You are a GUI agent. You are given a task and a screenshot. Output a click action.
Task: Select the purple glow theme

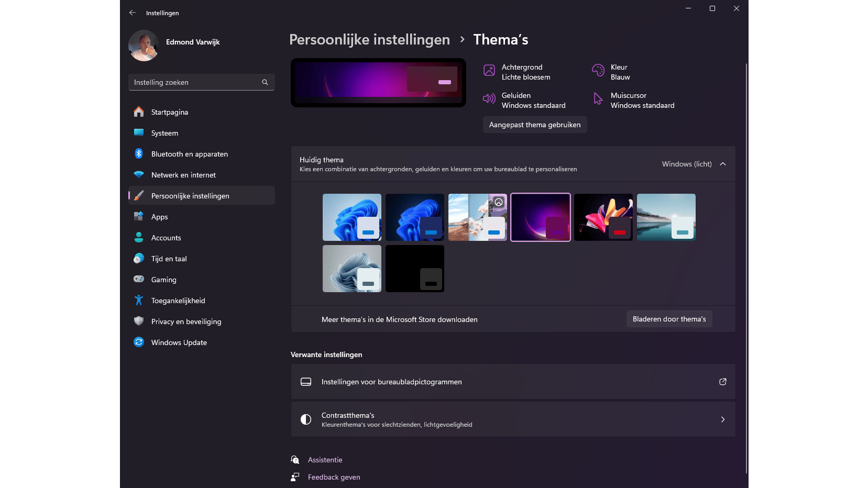[541, 217]
